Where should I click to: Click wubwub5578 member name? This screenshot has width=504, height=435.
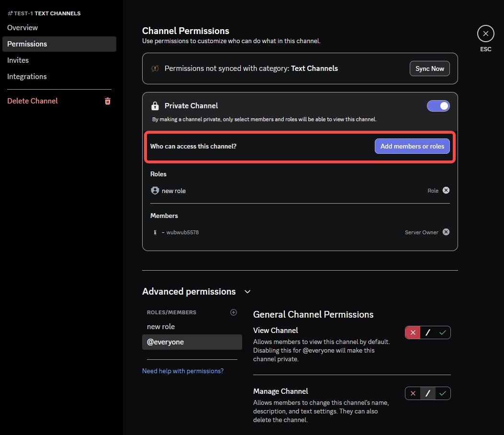tap(182, 232)
